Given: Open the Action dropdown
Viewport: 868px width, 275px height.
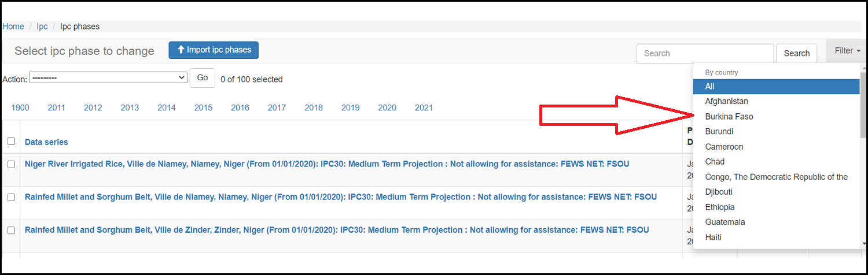Looking at the screenshot, I should point(108,77).
